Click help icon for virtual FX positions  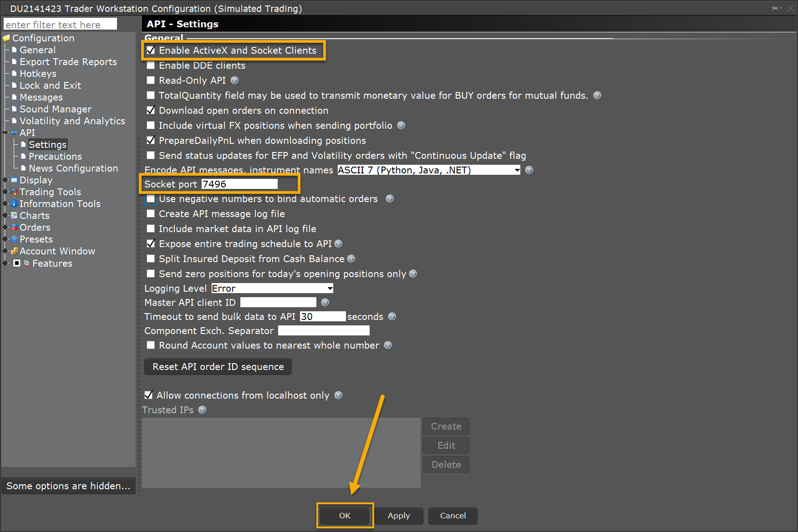(x=401, y=125)
